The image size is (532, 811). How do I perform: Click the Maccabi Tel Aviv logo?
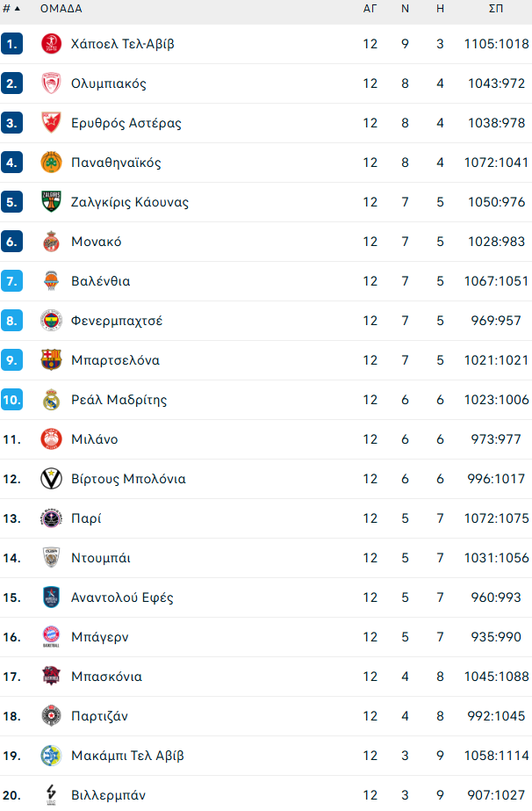point(52,756)
